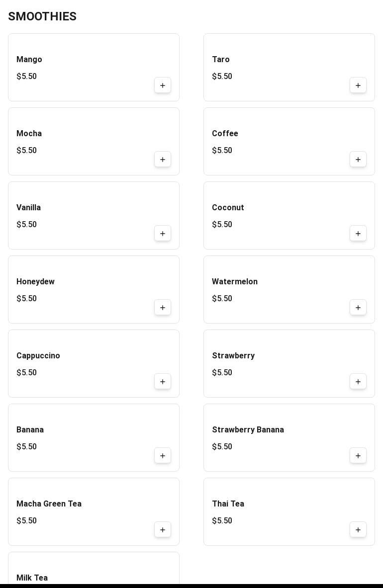Click the SMOOTHIES section heading

[x=42, y=16]
